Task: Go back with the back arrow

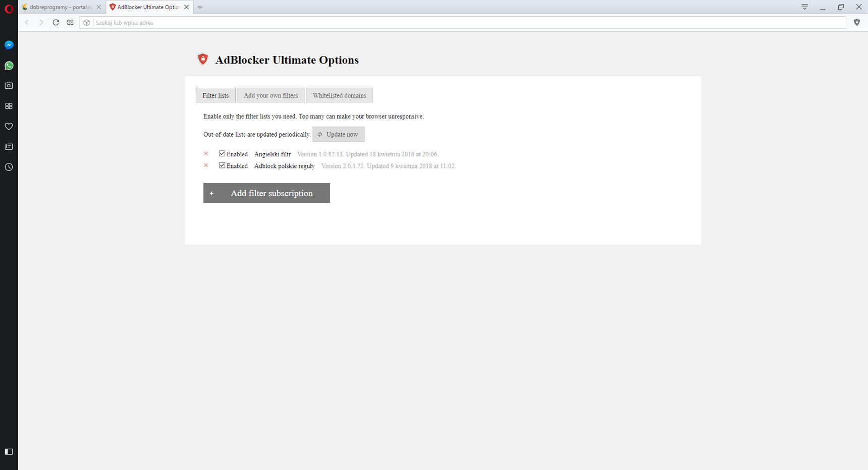Action: click(x=27, y=22)
